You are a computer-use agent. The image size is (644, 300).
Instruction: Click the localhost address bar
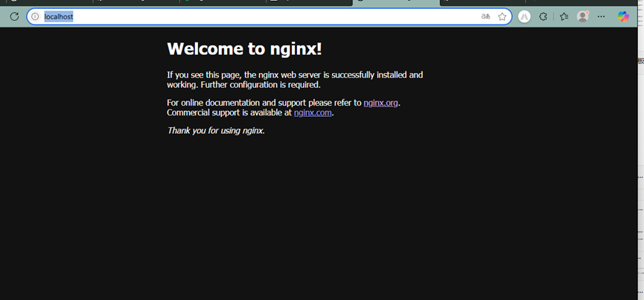click(269, 16)
